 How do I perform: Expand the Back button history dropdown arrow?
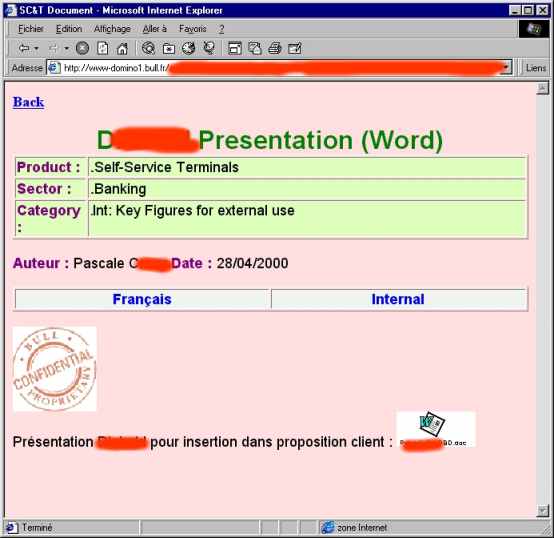tap(37, 48)
